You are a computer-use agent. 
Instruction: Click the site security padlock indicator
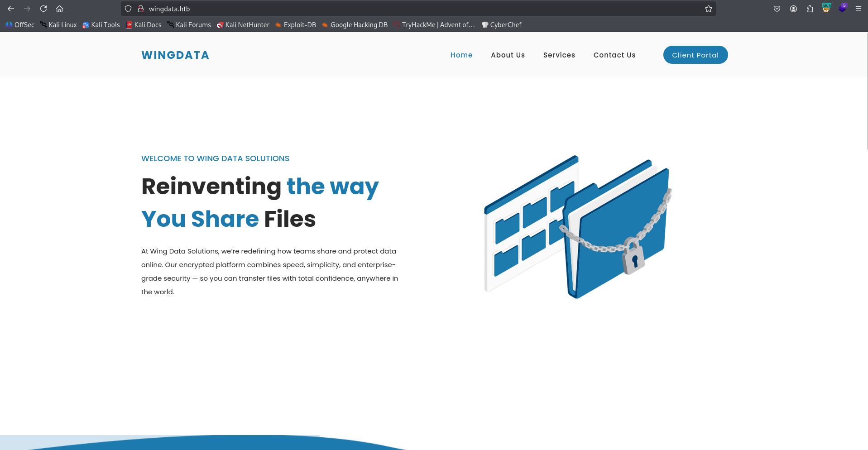tap(140, 8)
